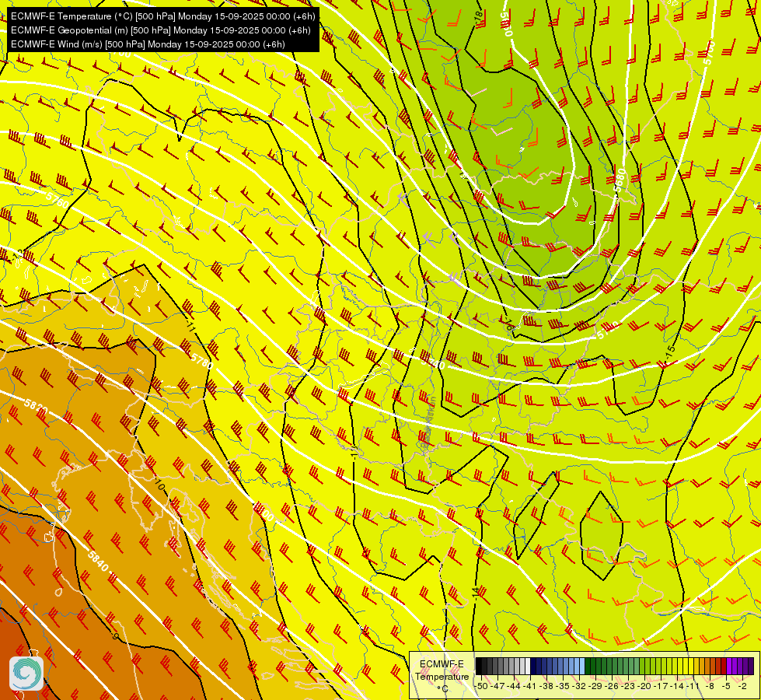Image resolution: width=761 pixels, height=700 pixels.
Task: Click the swirl logo icon
Action: tap(26, 674)
